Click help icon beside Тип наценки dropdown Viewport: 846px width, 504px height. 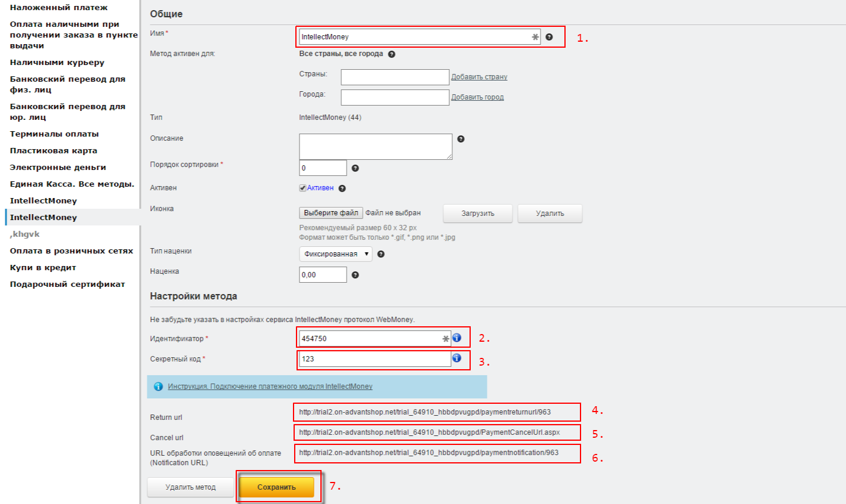pyautogui.click(x=381, y=254)
